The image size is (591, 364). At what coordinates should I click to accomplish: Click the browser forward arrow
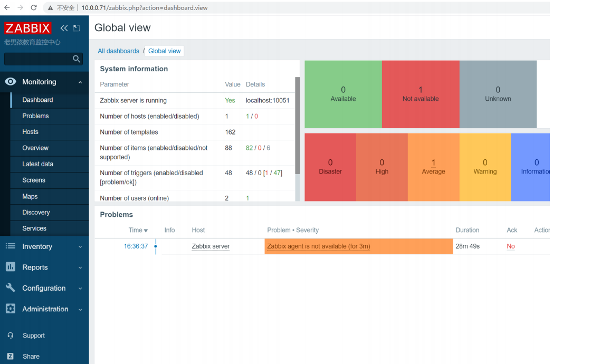21,7
